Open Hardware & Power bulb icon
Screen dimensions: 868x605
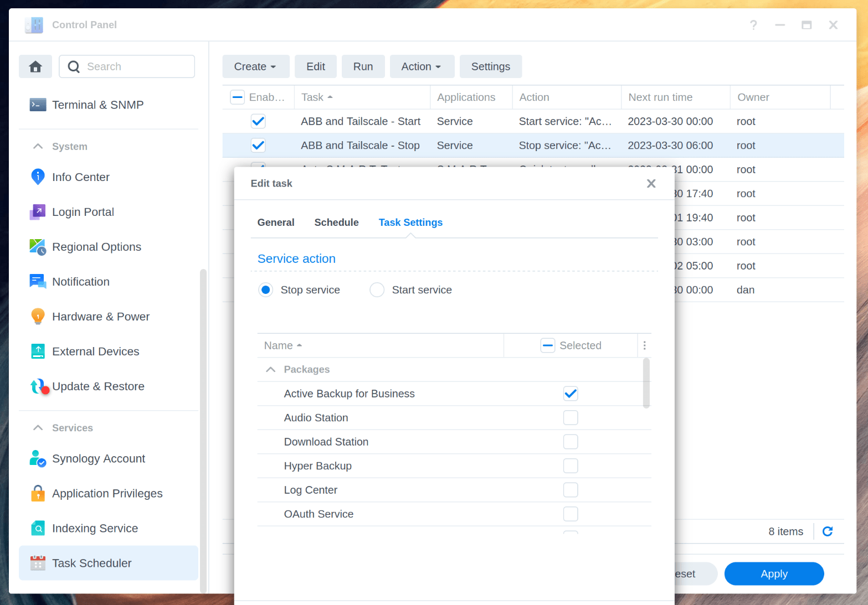click(x=38, y=317)
